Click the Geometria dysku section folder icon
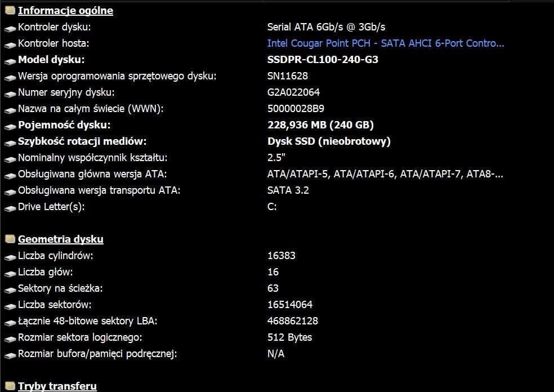Viewport: 554px width, 392px height. pos(10,239)
